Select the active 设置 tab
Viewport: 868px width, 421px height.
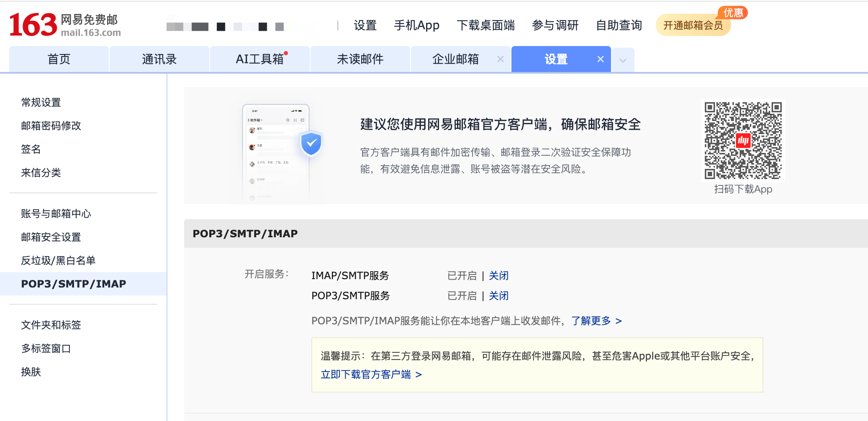coord(556,59)
